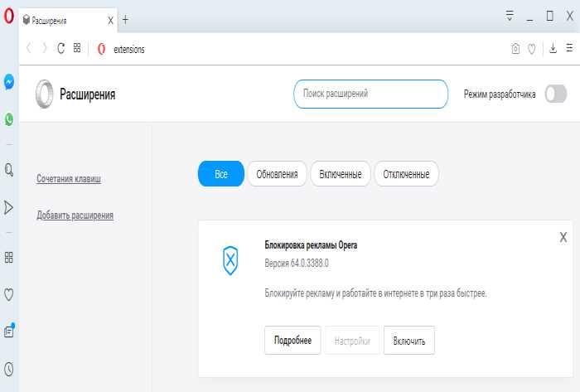Toggle Режим разработчика switch

click(x=554, y=94)
